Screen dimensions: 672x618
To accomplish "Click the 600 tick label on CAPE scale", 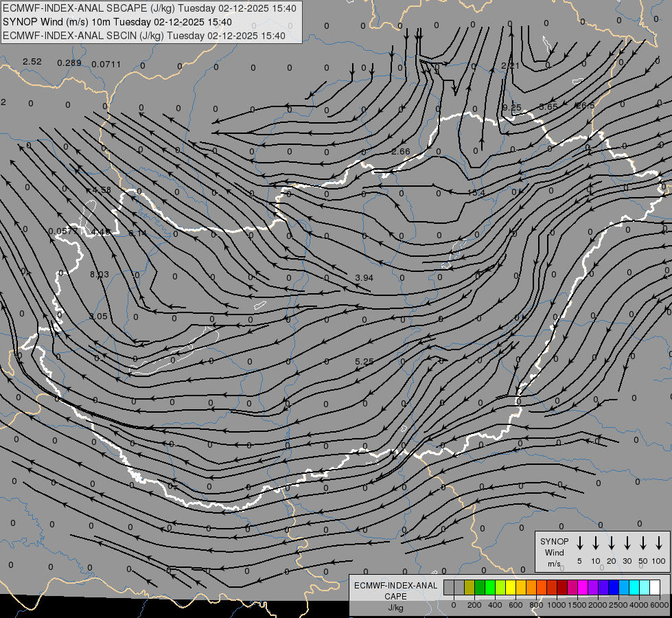I will pyautogui.click(x=515, y=605).
